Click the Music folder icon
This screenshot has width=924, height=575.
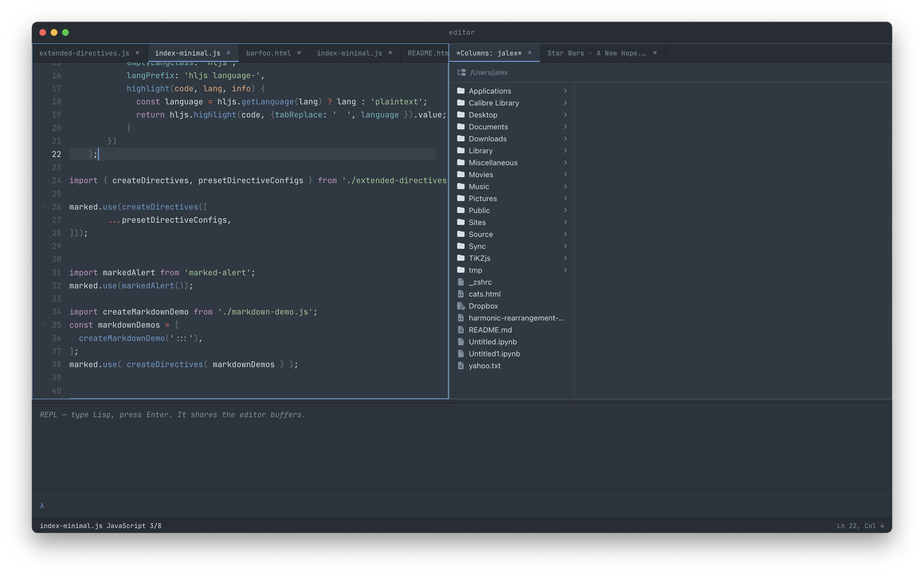(x=461, y=186)
